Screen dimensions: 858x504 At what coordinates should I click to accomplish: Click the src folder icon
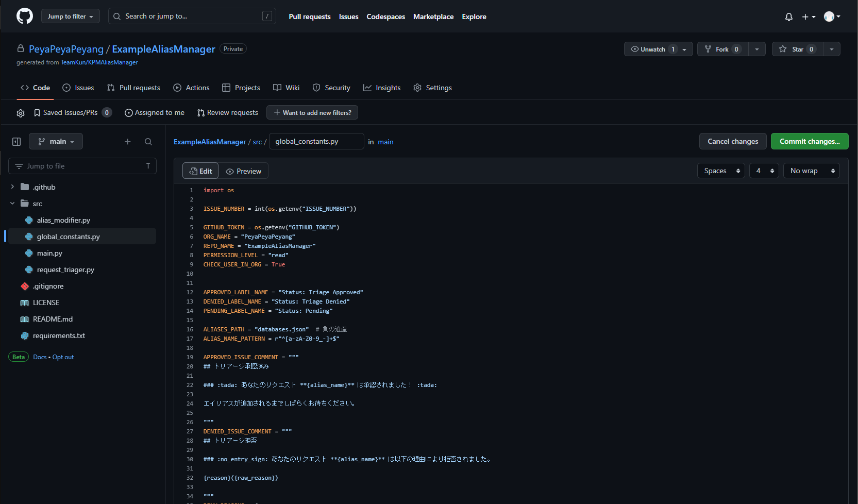25,203
